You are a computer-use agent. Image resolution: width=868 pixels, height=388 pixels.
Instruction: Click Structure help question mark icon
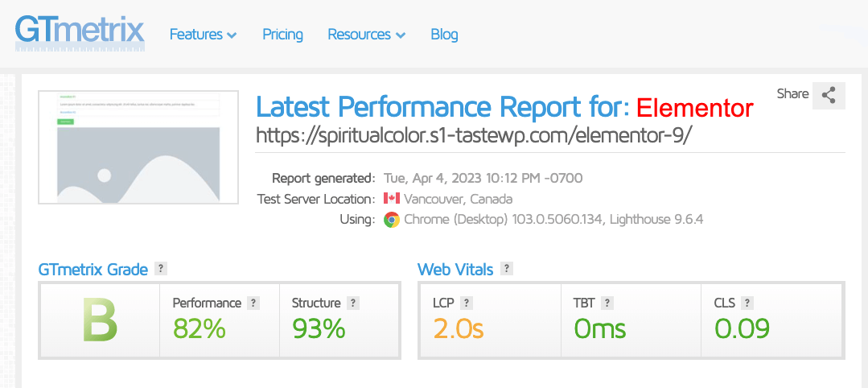[x=353, y=303]
